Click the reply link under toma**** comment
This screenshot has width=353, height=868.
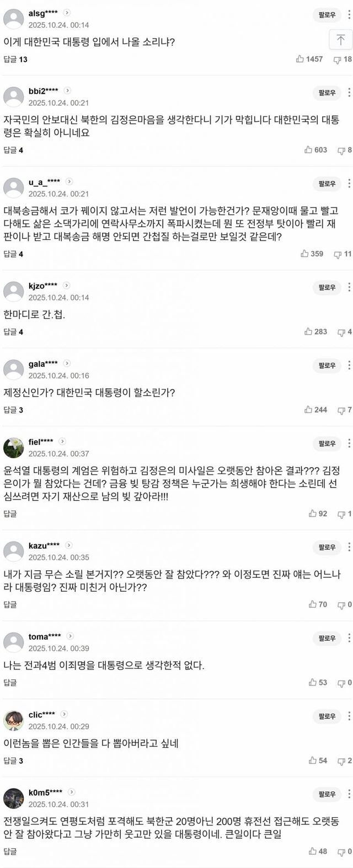[10, 683]
